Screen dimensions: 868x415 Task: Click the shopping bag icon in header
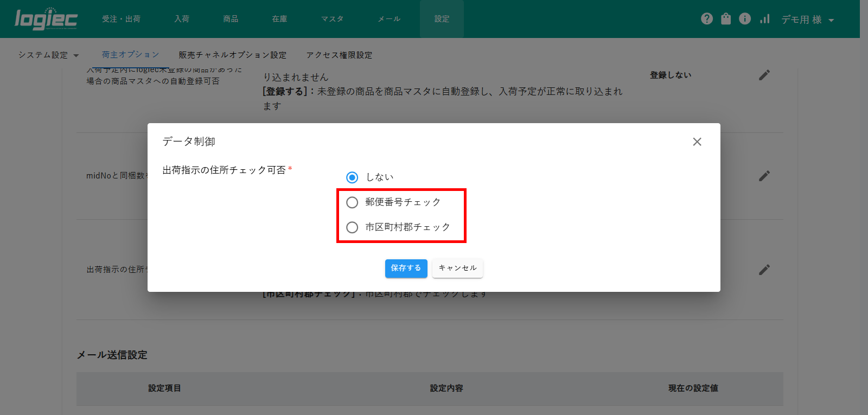coord(726,19)
